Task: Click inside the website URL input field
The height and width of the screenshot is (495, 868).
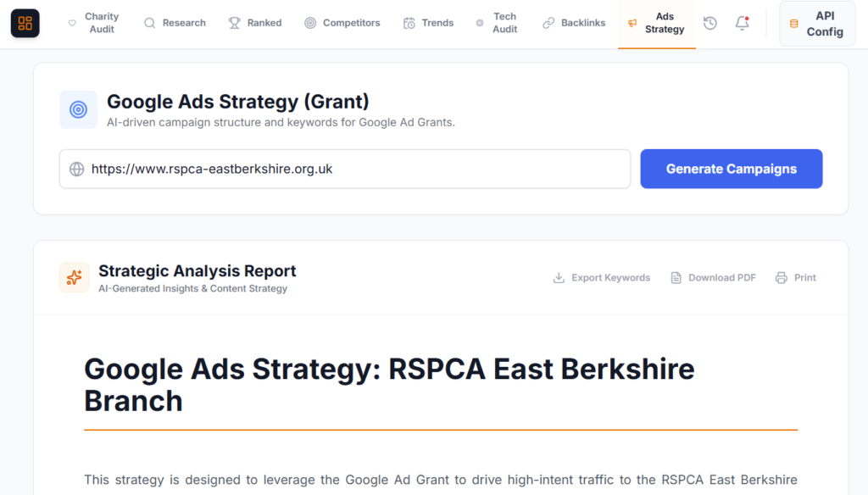Action: [x=339, y=169]
